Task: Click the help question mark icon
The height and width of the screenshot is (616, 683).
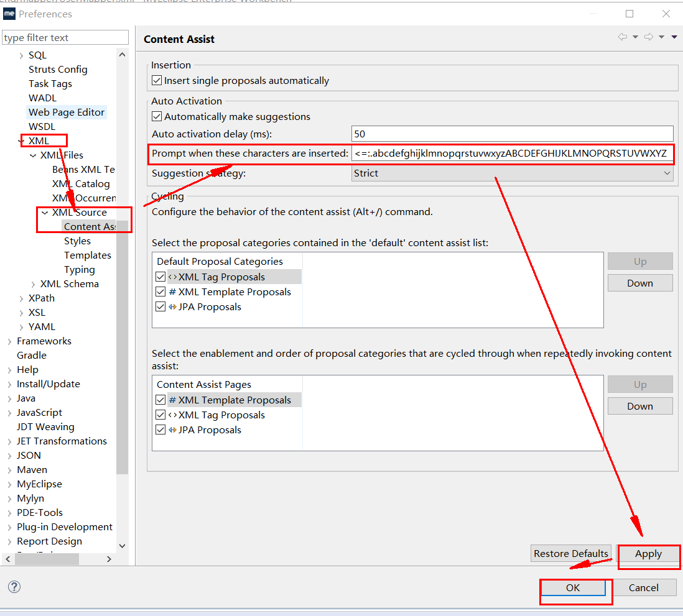Action: [14, 587]
